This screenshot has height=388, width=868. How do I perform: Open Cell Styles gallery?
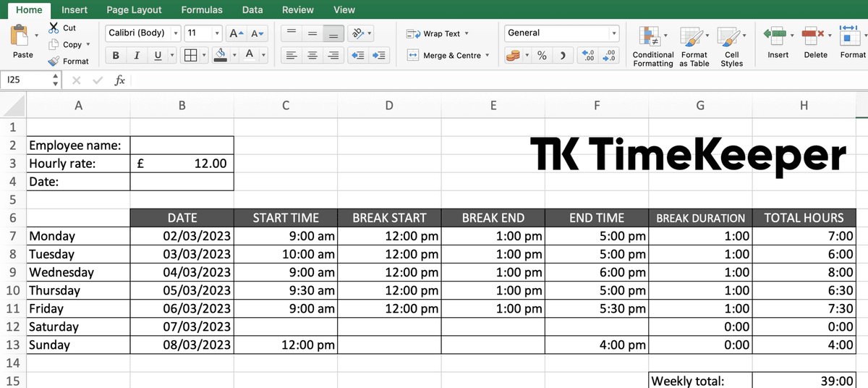[731, 47]
